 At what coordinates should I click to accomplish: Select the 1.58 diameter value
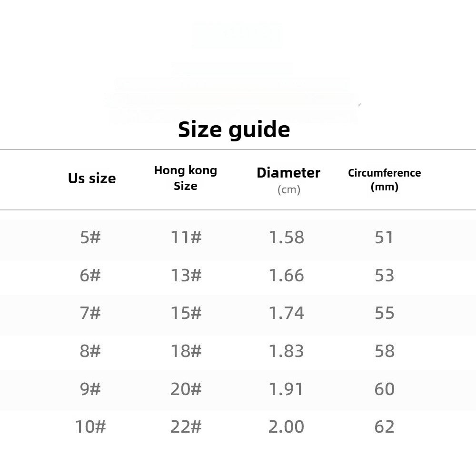(287, 237)
